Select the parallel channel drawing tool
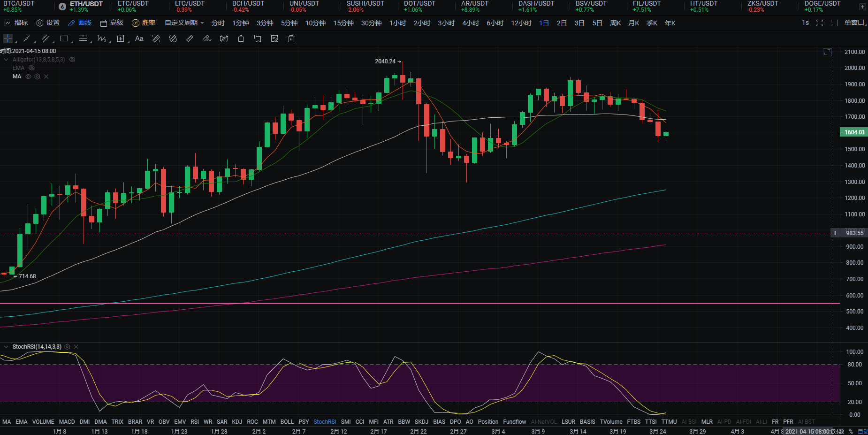Image resolution: width=868 pixels, height=435 pixels. (46, 38)
